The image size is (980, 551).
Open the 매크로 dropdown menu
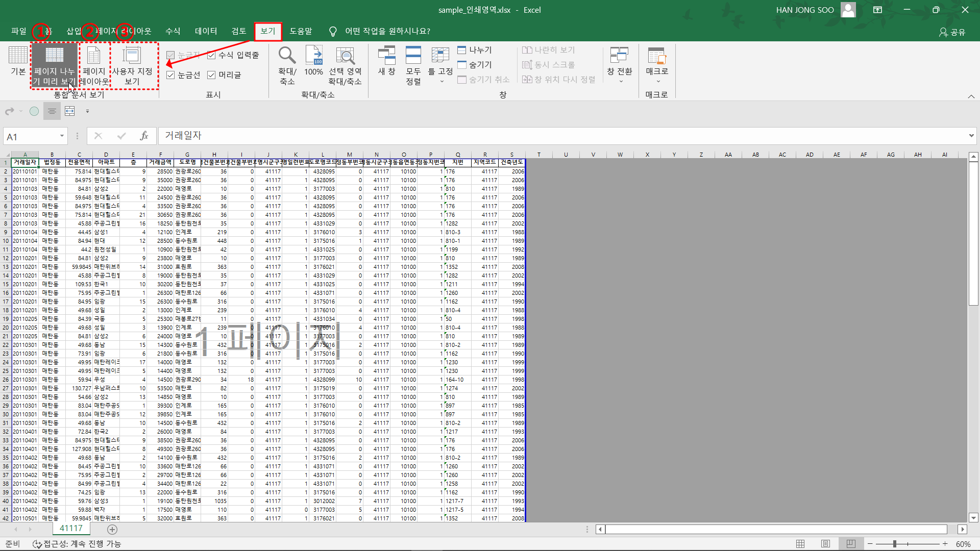[657, 81]
